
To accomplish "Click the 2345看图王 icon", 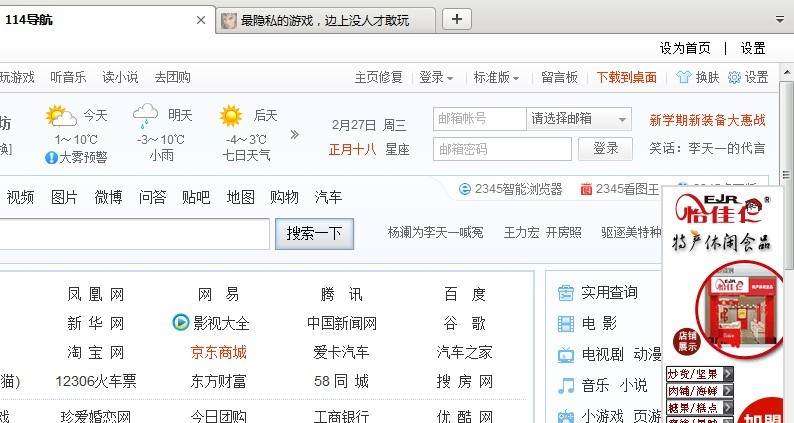I will click(586, 189).
